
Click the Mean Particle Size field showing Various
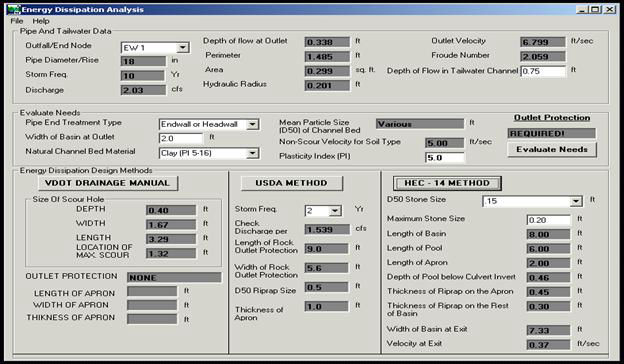point(420,124)
